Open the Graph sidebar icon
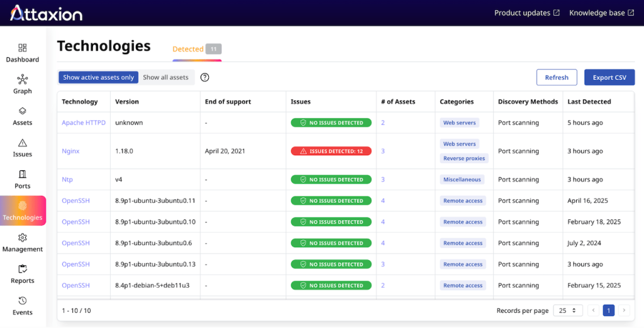The width and height of the screenshot is (644, 328). coord(22,79)
